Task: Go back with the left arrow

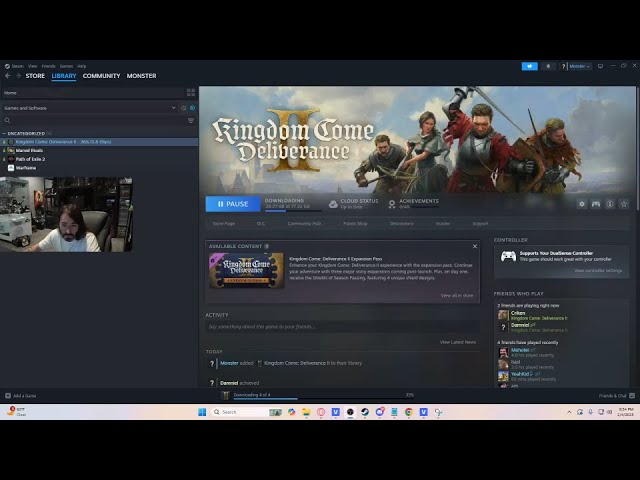Action: click(8, 76)
